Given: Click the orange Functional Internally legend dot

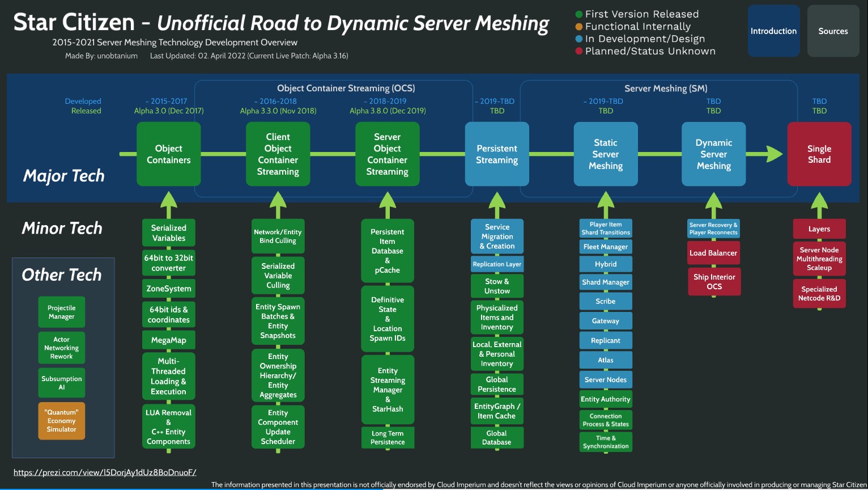Looking at the screenshot, I should tap(578, 27).
